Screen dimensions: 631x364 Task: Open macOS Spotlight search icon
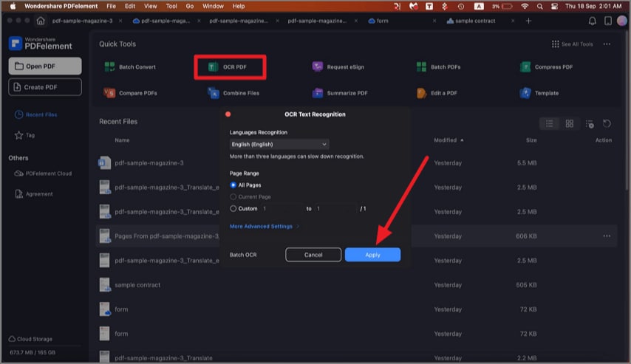click(539, 6)
